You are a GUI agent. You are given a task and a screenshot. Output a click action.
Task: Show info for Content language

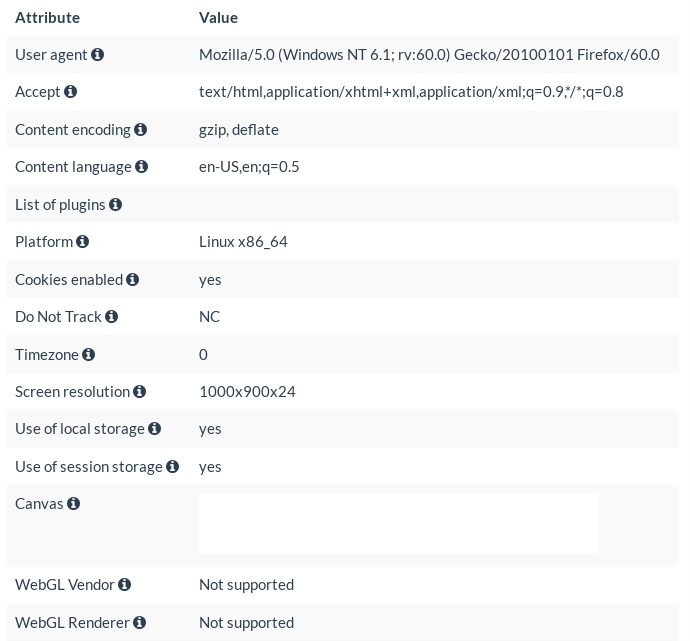click(x=141, y=167)
